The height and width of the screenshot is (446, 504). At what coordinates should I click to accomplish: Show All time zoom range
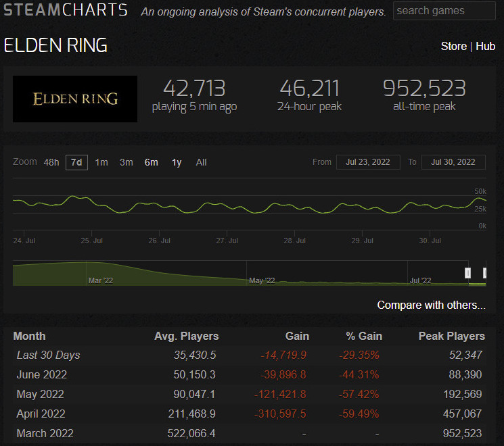201,162
